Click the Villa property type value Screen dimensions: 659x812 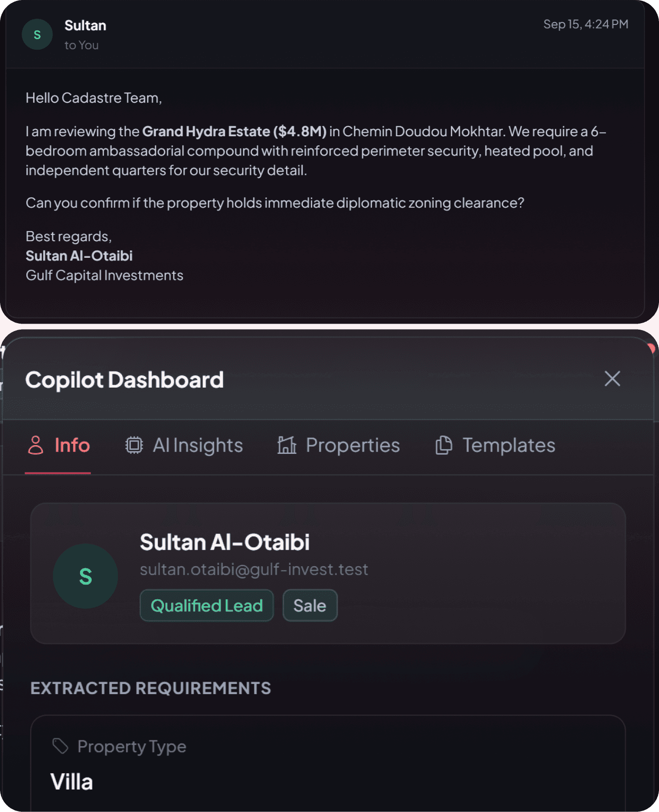pos(71,782)
